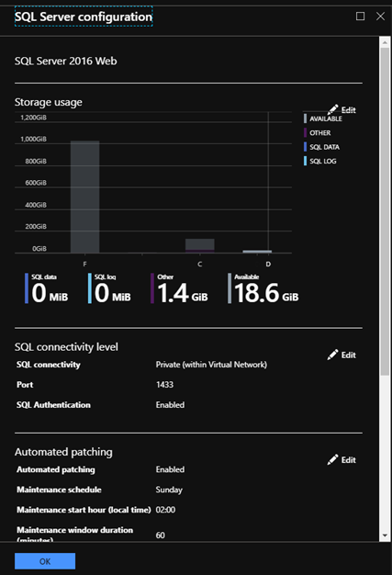
Task: Close the SQL Server configuration blade
Action: point(380,17)
